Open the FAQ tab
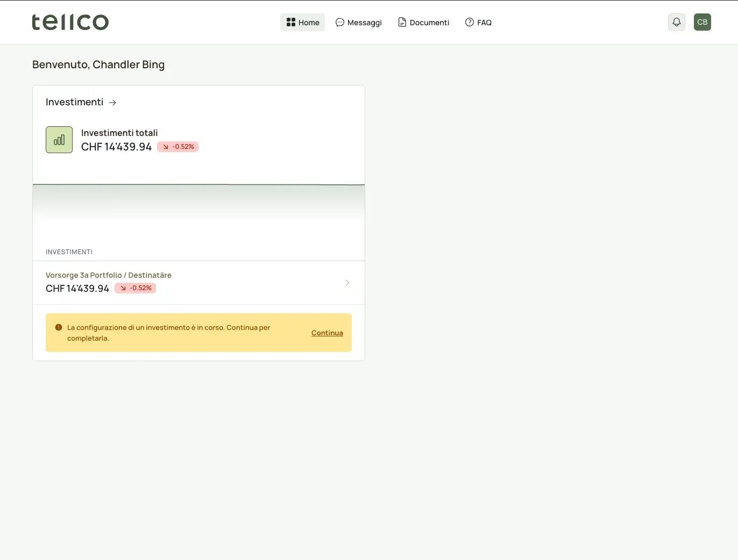Image resolution: width=738 pixels, height=560 pixels. point(478,22)
